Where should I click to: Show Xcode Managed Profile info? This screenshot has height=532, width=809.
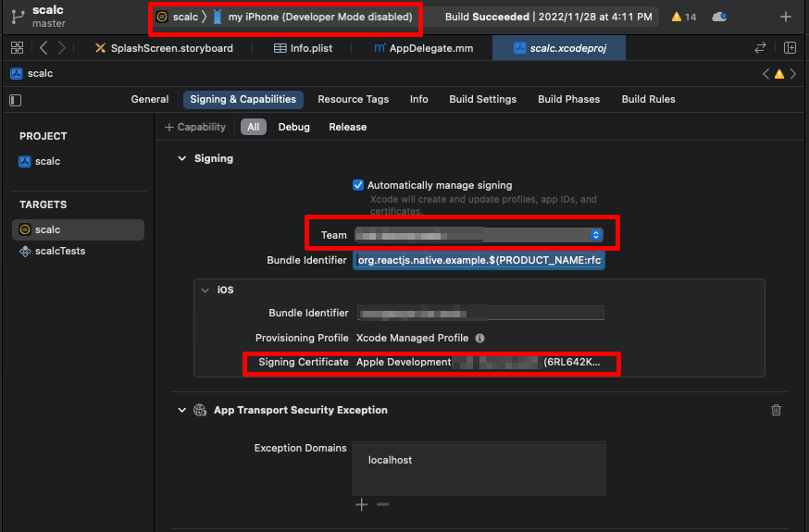tap(479, 339)
